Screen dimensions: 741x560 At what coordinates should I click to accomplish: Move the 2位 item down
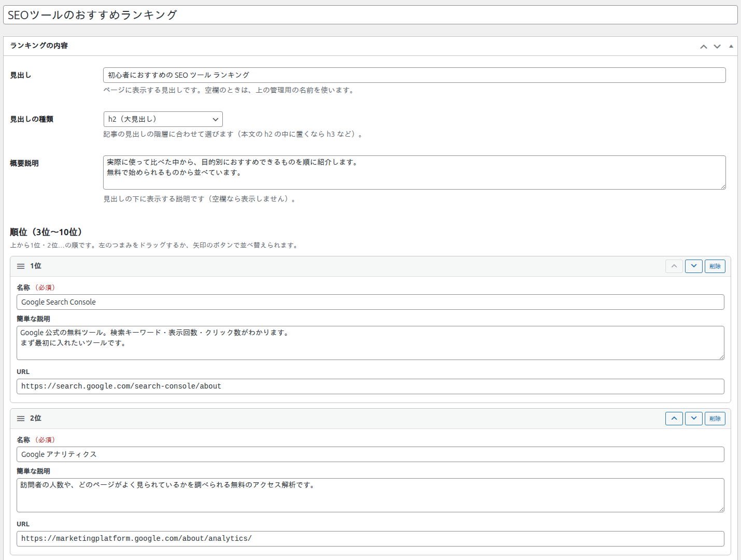tap(694, 419)
